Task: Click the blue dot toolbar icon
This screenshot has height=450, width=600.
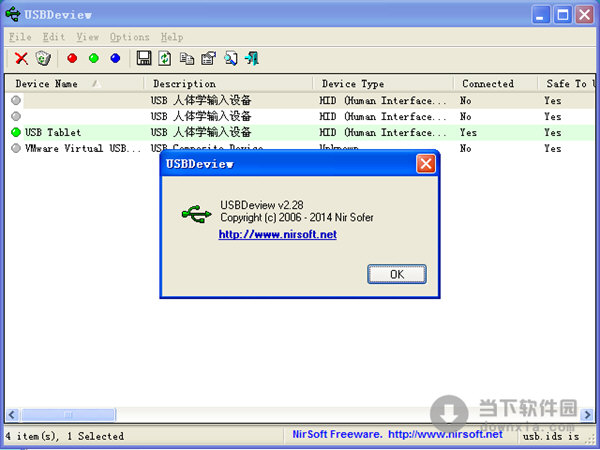Action: point(115,58)
